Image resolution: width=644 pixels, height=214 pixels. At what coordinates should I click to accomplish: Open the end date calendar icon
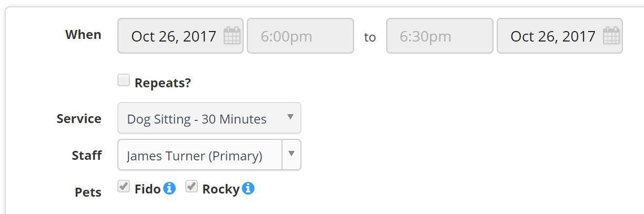pyautogui.click(x=611, y=36)
